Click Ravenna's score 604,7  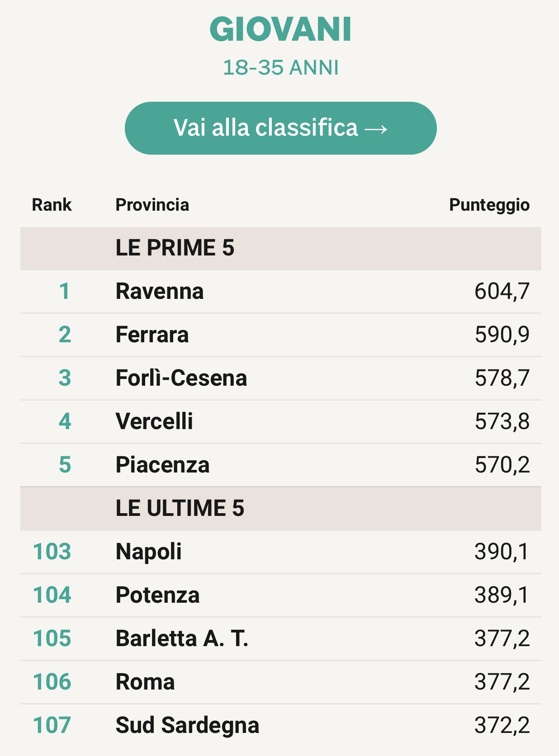tap(502, 291)
